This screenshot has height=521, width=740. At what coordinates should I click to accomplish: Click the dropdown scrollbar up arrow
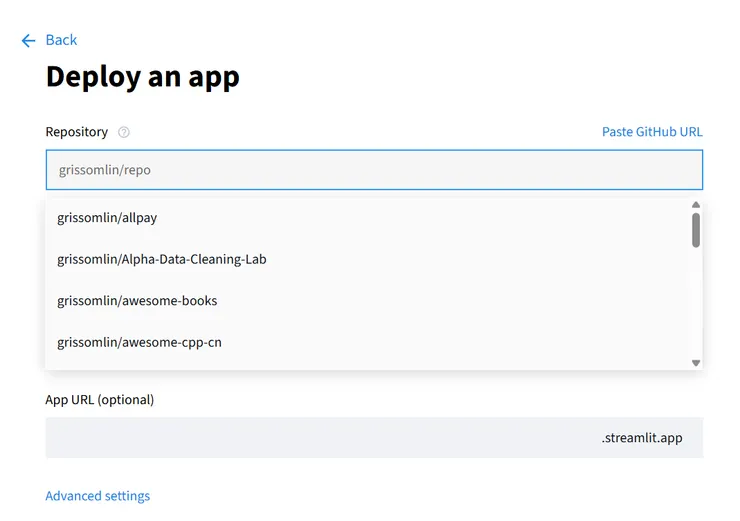tap(696, 205)
